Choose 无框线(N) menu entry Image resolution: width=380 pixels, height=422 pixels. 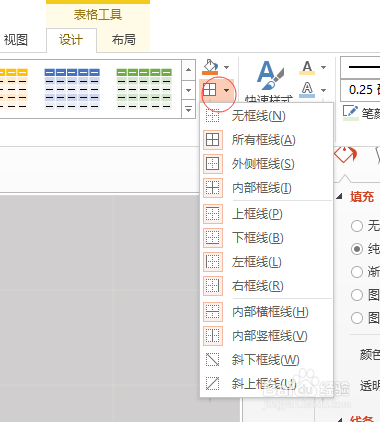(x=267, y=116)
